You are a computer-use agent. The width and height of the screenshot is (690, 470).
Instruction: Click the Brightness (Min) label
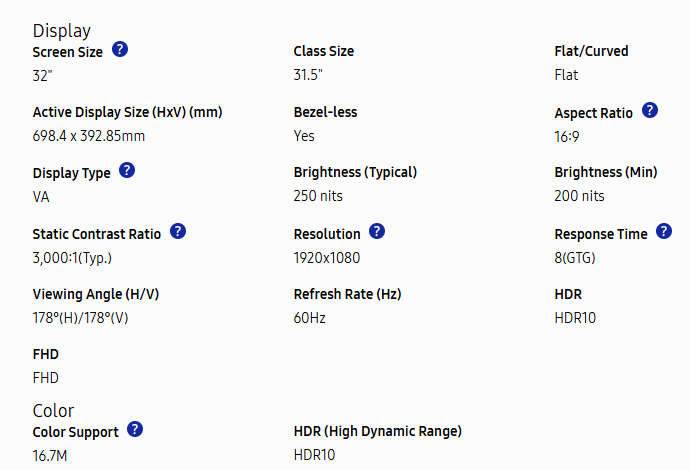[606, 172]
